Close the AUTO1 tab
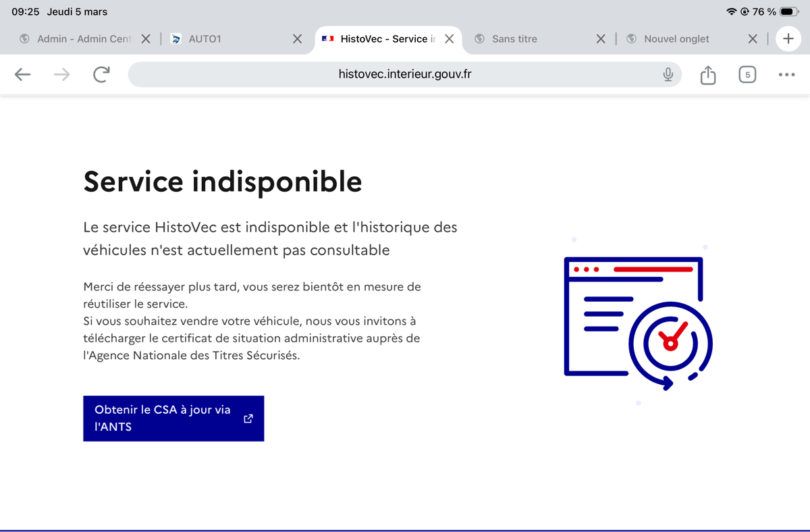The image size is (810, 532). pyautogui.click(x=297, y=38)
